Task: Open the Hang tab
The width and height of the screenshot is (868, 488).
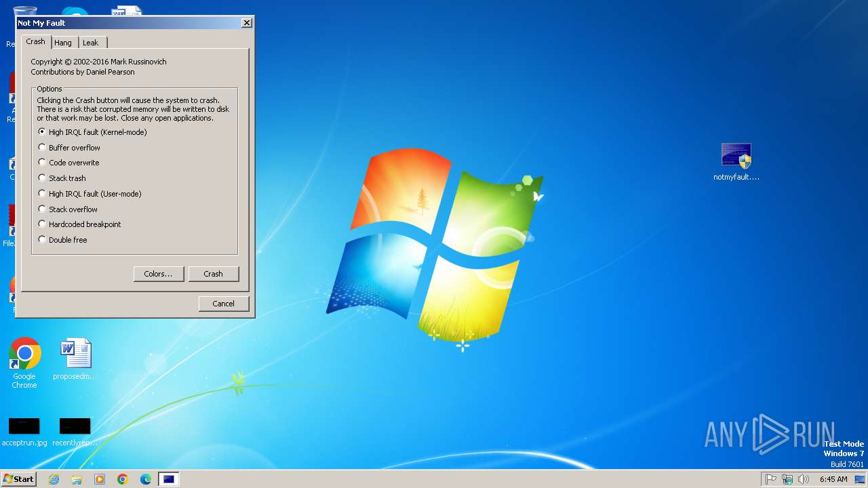Action: pos(63,43)
